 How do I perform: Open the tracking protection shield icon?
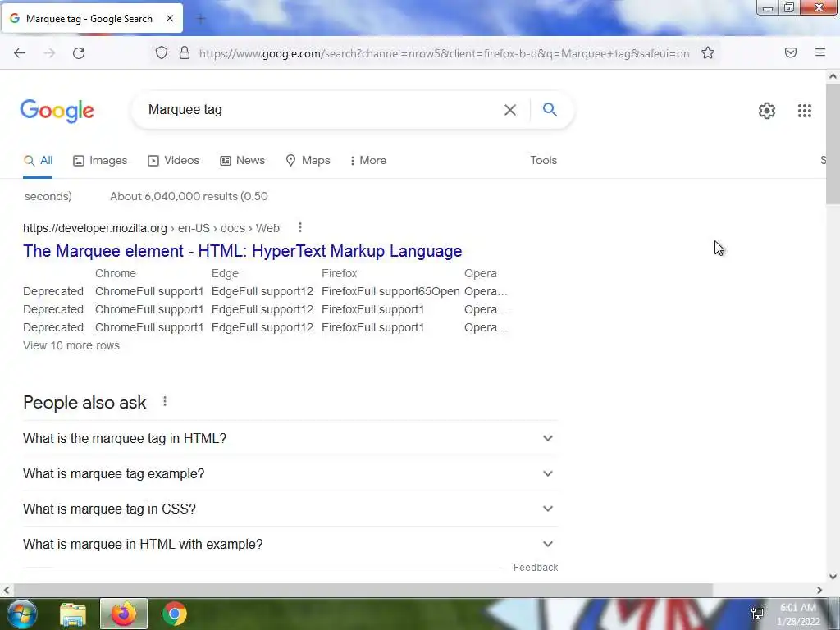point(162,52)
